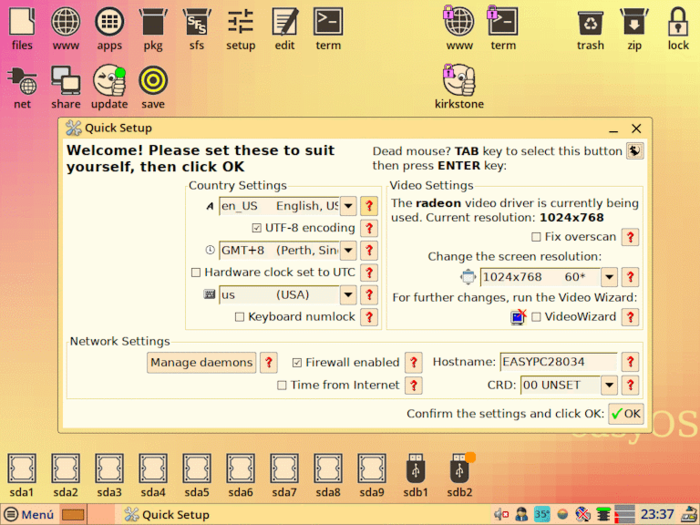700x525 pixels.
Task: Open the Menú start menu
Action: tap(29, 514)
